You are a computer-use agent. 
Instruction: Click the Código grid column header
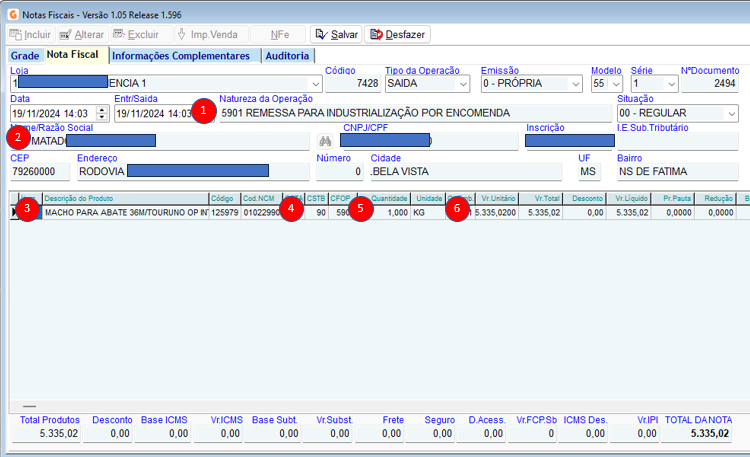[225, 198]
